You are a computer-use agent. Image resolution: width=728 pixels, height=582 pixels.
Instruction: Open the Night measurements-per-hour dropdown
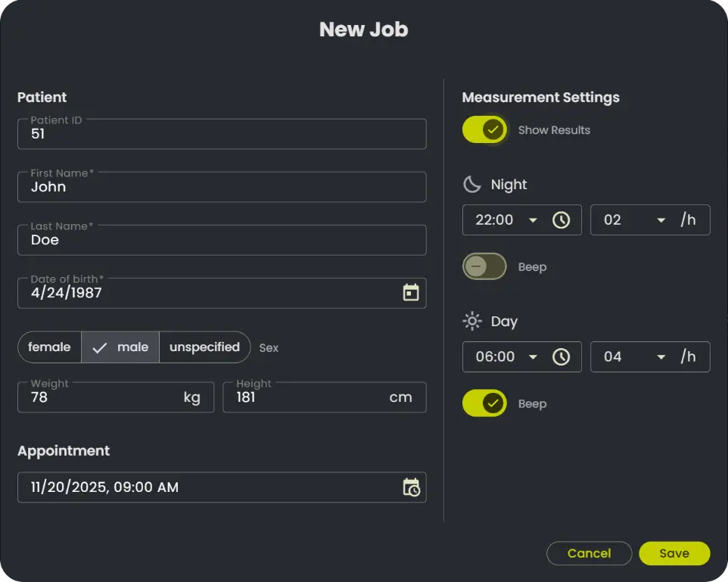tap(661, 220)
